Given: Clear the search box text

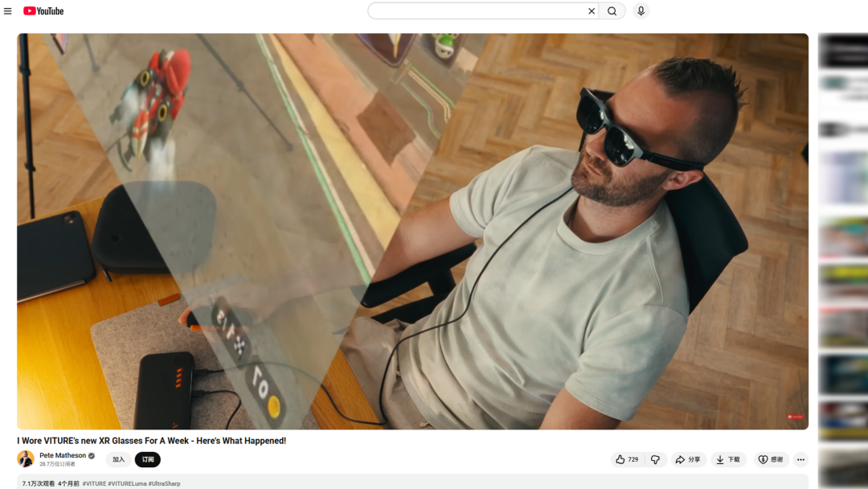Looking at the screenshot, I should pos(592,11).
